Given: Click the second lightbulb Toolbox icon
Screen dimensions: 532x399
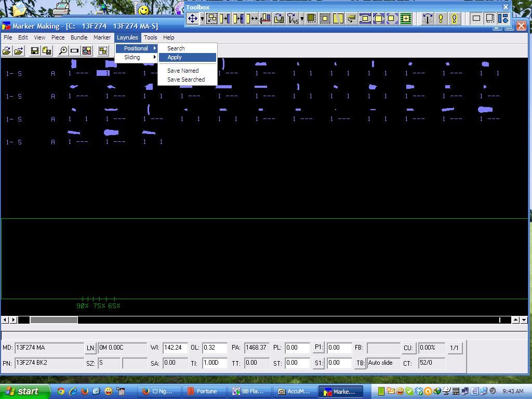Looking at the screenshot, I should click(454, 18).
